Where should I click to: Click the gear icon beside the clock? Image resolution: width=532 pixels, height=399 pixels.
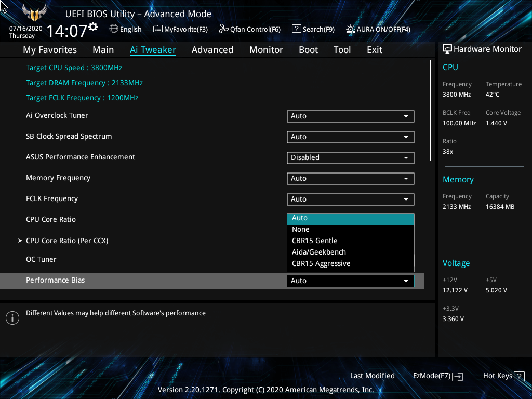(93, 27)
